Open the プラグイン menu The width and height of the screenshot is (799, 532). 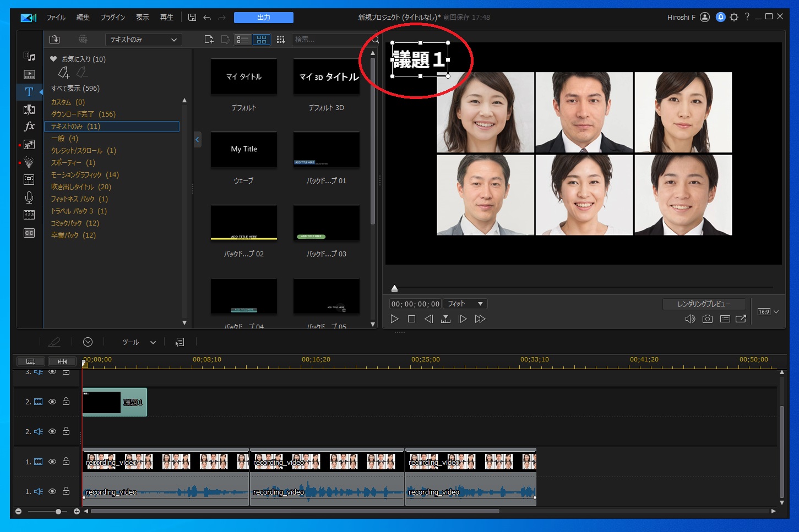coord(113,18)
